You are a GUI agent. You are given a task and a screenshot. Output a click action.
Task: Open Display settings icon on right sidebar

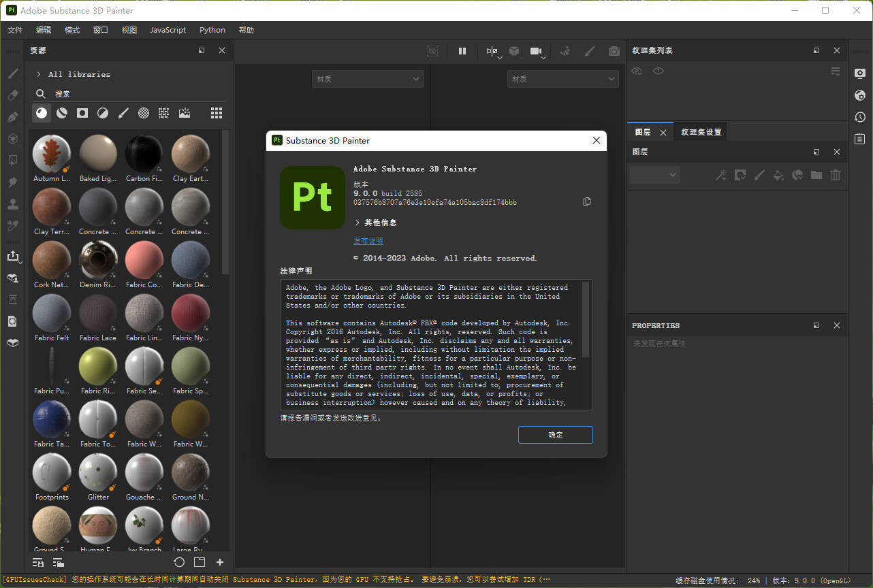(x=860, y=73)
